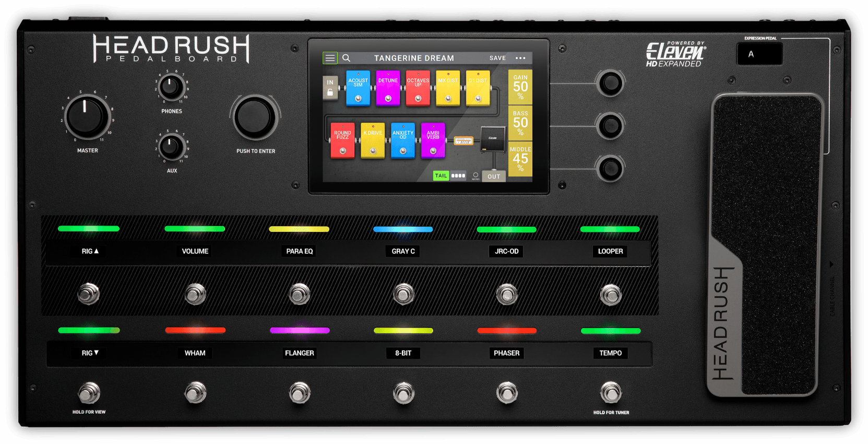The width and height of the screenshot is (868, 444).
Task: Select the ACOUST SIM pedal block
Action: click(x=358, y=88)
